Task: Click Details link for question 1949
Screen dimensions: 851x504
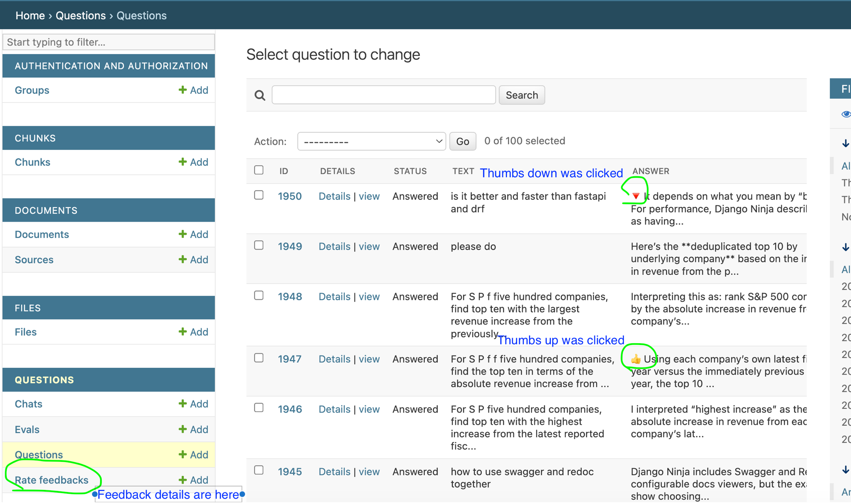Action: (334, 246)
